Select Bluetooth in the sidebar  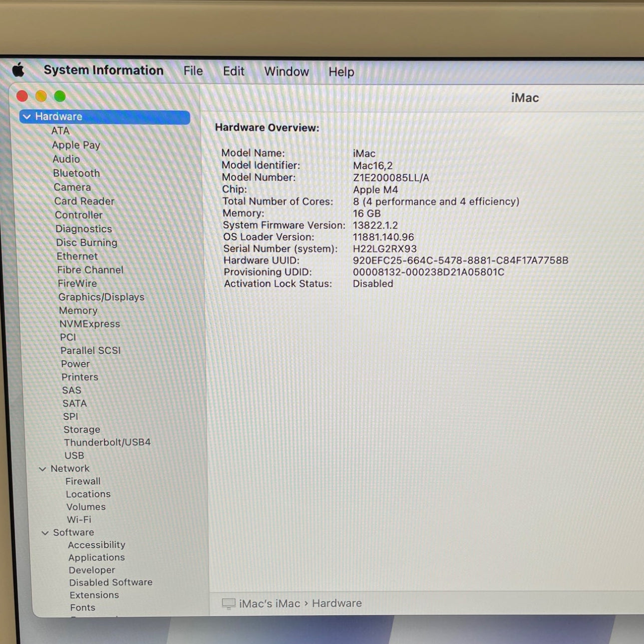tap(76, 173)
